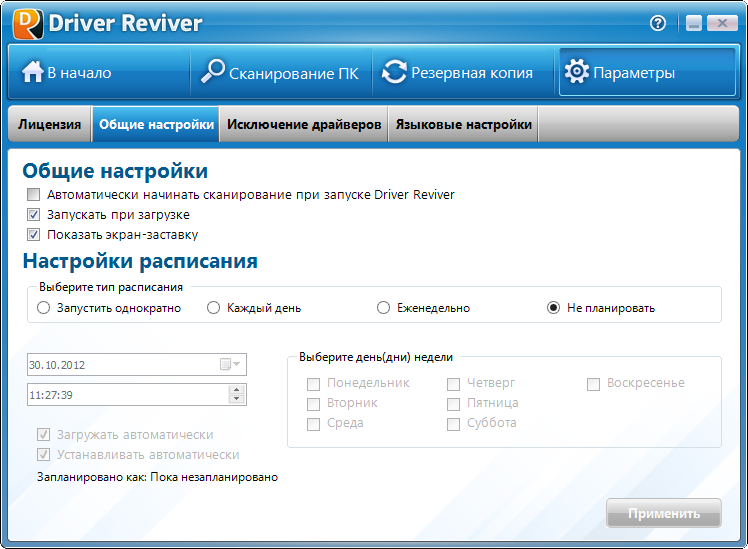Check the Суббота checkbox
Image resolution: width=748 pixels, height=549 pixels.
coord(453,424)
